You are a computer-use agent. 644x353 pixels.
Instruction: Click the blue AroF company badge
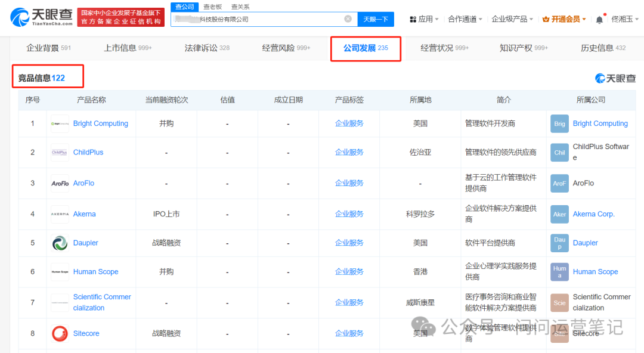tap(559, 183)
